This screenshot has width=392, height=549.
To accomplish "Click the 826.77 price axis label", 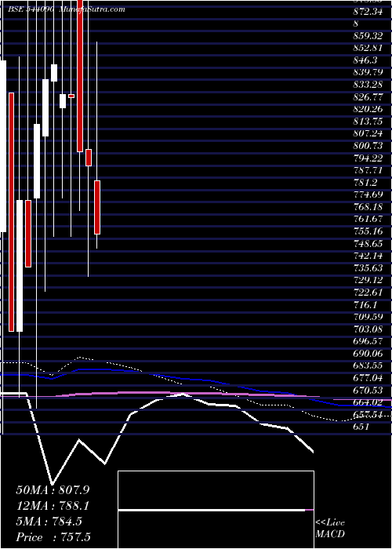I will [x=367, y=96].
